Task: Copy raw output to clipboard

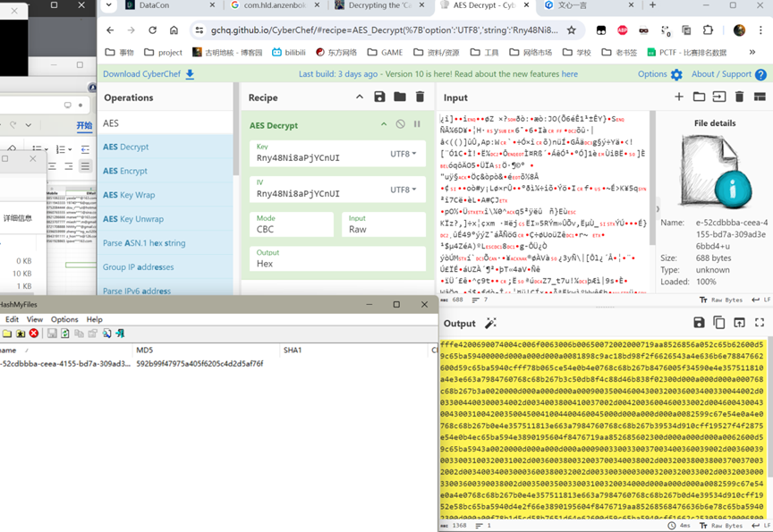Action: pyautogui.click(x=719, y=323)
